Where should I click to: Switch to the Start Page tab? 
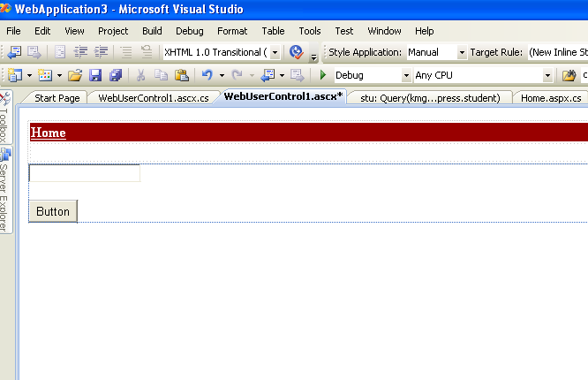click(x=57, y=98)
